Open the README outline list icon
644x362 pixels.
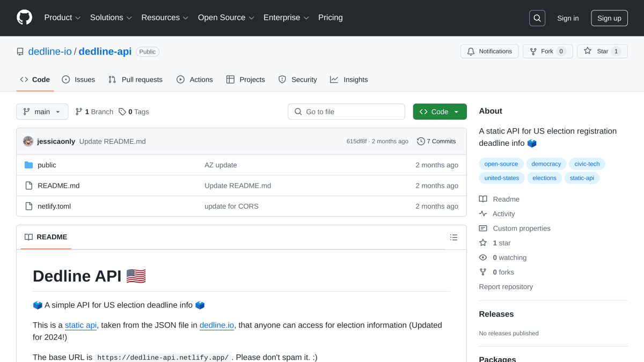[454, 237]
